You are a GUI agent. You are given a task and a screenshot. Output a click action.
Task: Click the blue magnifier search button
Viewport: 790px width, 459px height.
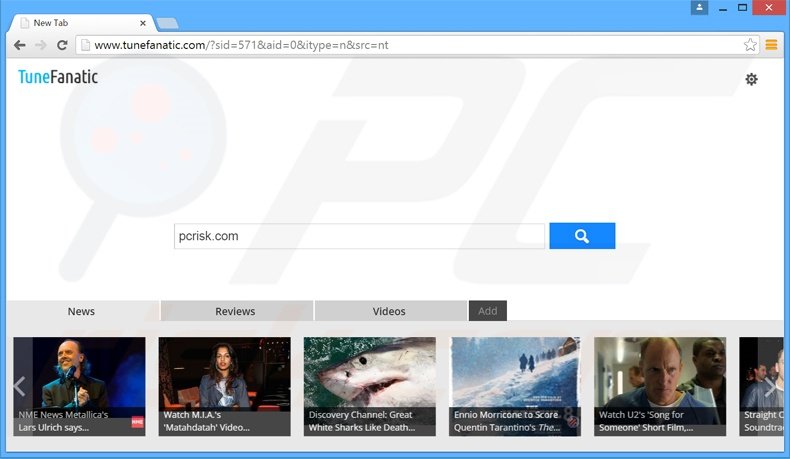pyautogui.click(x=582, y=236)
